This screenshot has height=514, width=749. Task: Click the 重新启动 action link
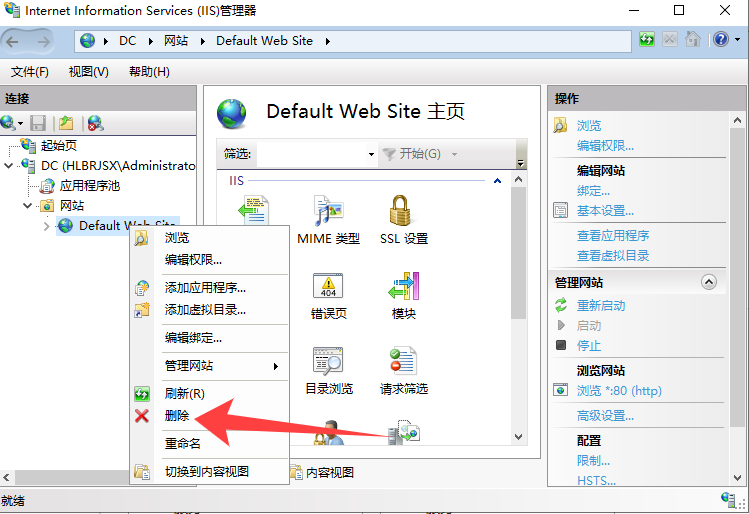(601, 306)
